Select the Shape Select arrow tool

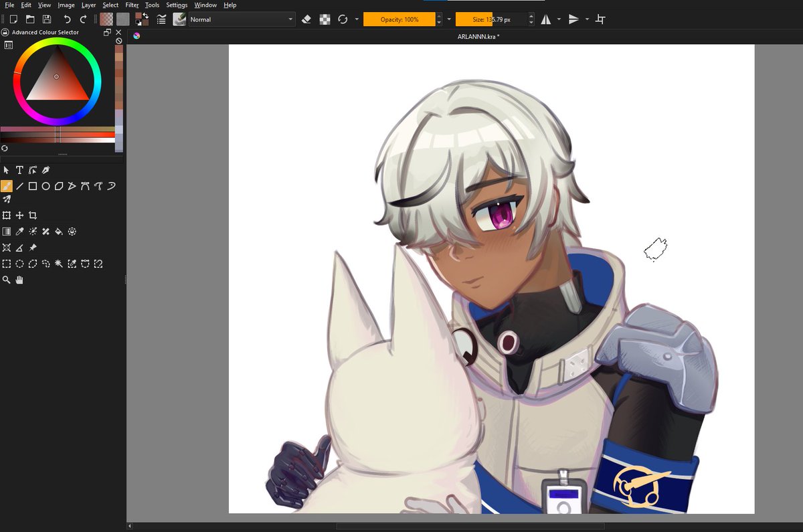7,170
